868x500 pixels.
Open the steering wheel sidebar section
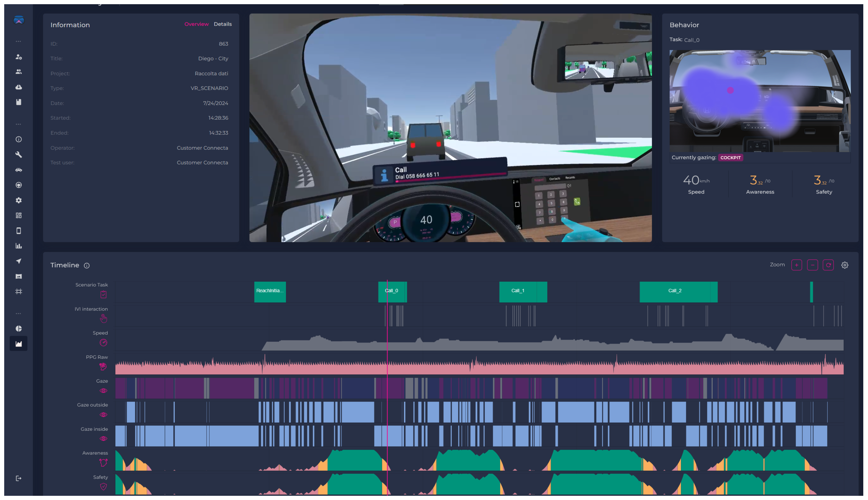pos(19,185)
